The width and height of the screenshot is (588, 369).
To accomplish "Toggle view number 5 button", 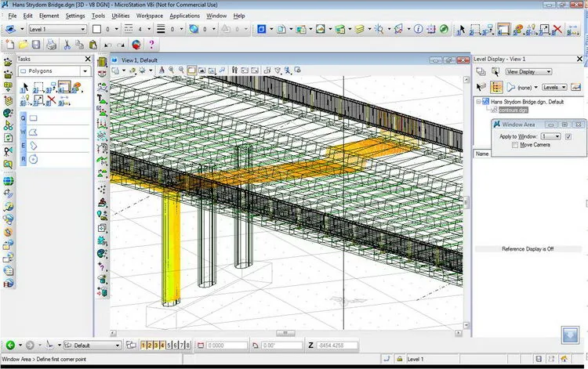I will (x=169, y=345).
